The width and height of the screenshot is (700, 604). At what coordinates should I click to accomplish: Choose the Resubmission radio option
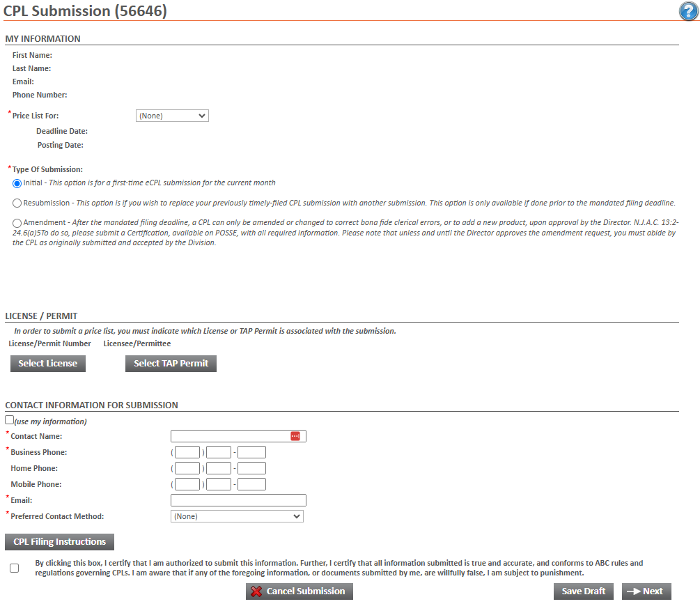(x=17, y=203)
